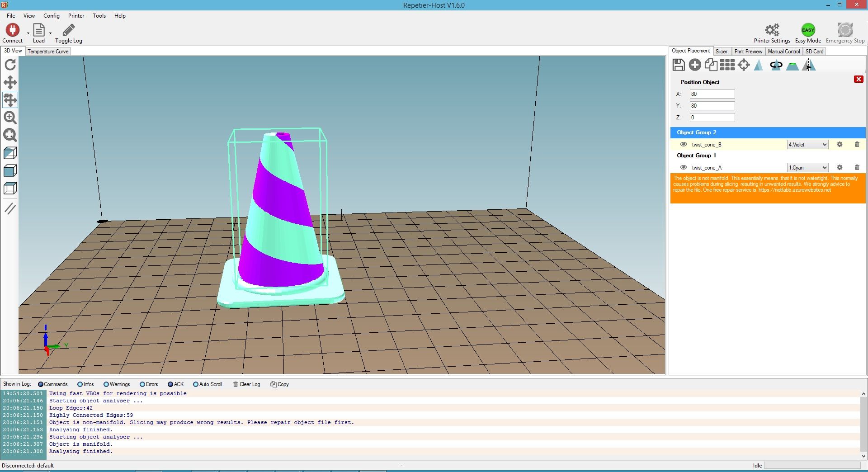This screenshot has height=472, width=868.
Task: Open the extruder dropdown showing 4:Violet
Action: 807,144
